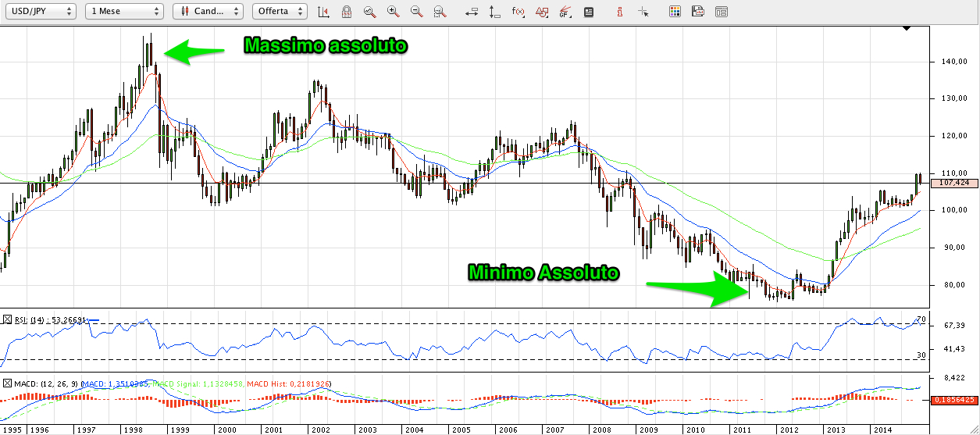Click the 8,422 MACD axis value

[955, 378]
